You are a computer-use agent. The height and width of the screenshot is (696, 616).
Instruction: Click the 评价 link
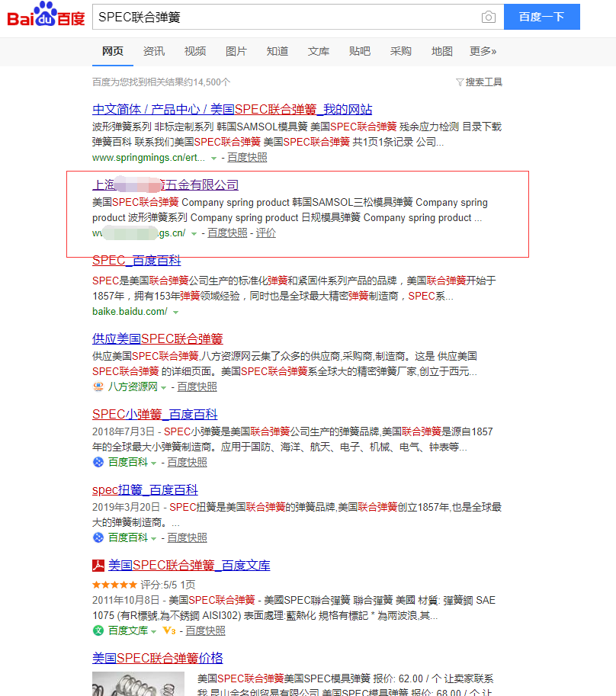pos(266,233)
